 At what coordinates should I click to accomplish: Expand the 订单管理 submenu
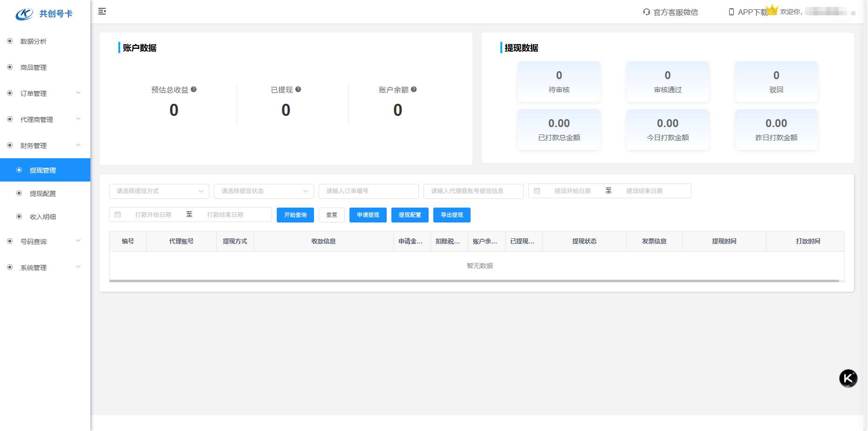click(x=45, y=94)
